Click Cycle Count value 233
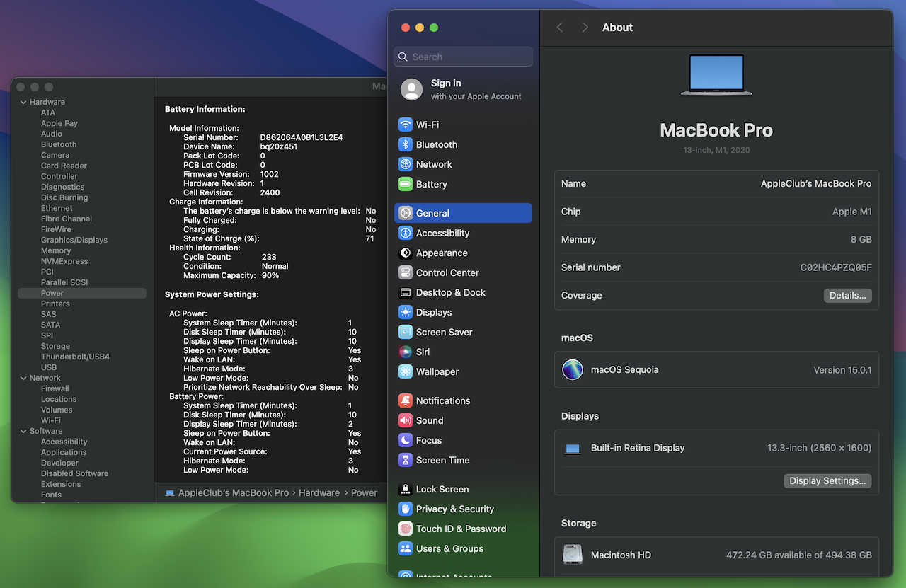The image size is (906, 588). click(x=269, y=257)
